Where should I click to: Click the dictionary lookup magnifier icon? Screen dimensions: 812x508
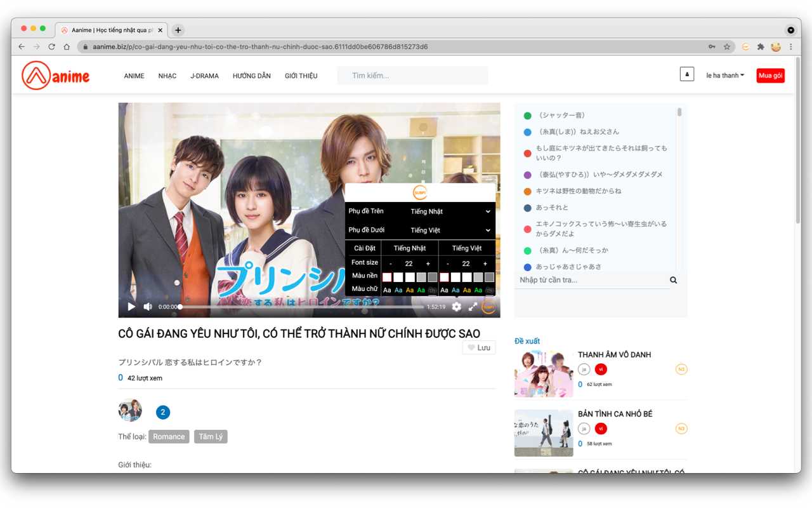point(673,280)
